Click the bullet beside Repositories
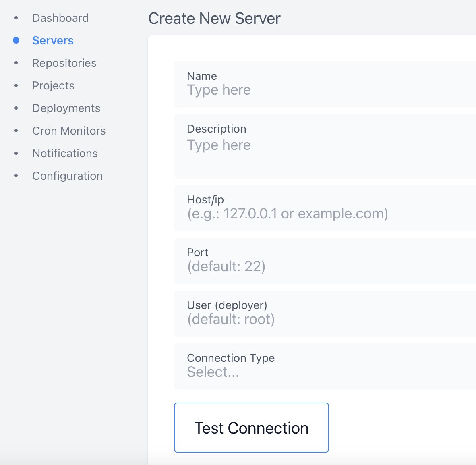 [16, 63]
